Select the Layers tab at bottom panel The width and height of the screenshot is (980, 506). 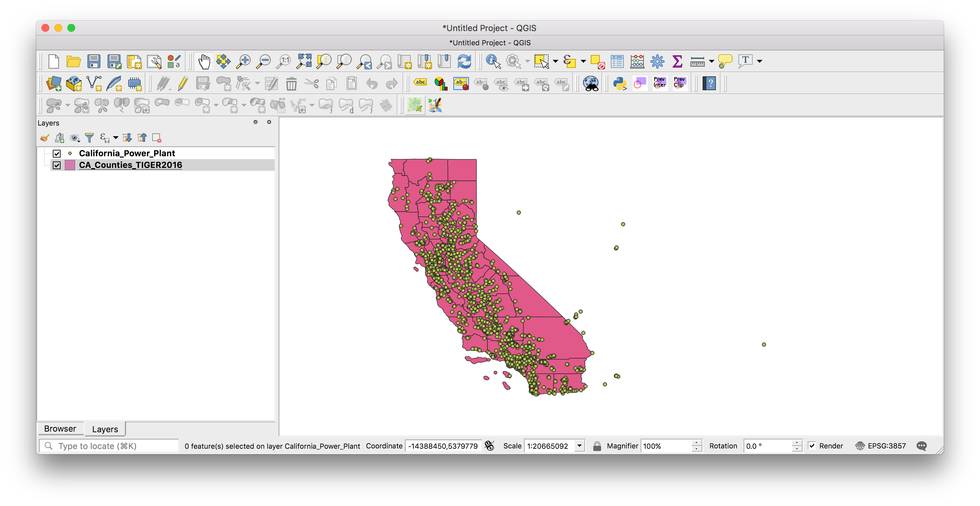105,429
